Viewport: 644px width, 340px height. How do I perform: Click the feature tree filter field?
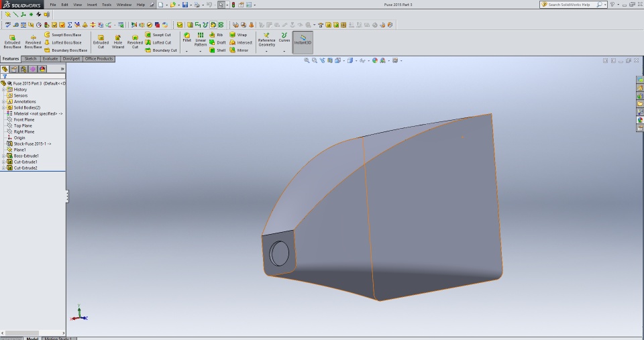point(36,76)
